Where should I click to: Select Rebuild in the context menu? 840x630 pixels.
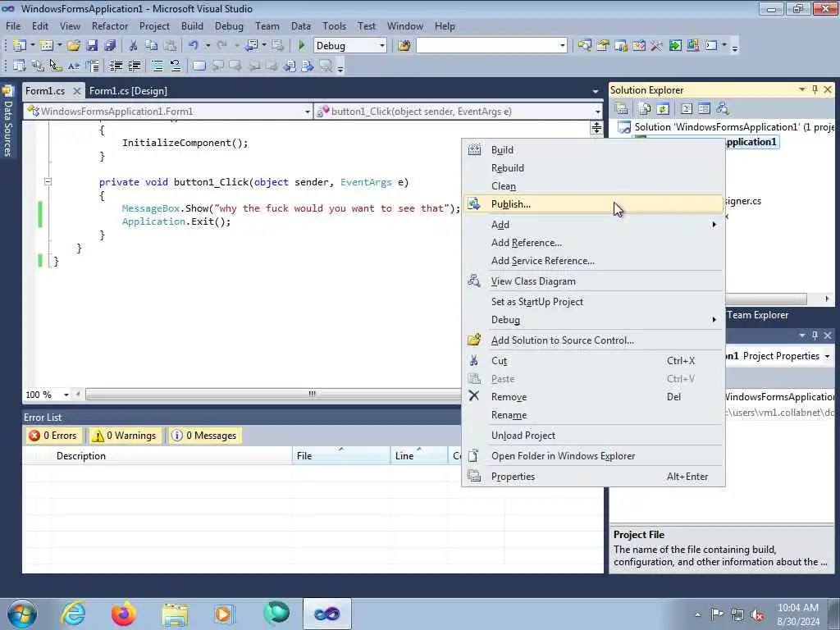click(x=593, y=168)
